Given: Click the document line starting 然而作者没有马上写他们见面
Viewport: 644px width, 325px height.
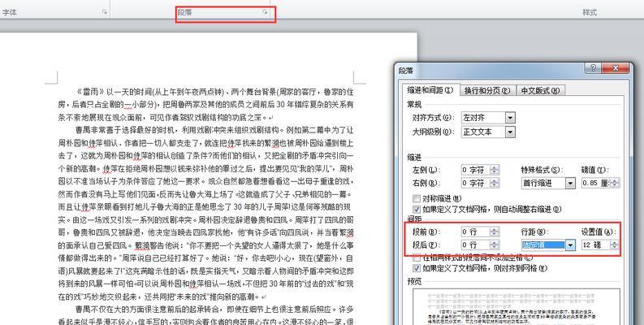Looking at the screenshot, I should coord(205,194).
